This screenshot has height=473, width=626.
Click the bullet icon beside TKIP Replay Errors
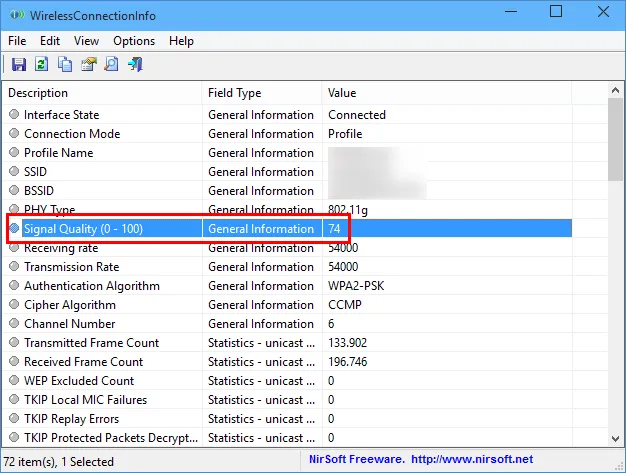tap(14, 418)
